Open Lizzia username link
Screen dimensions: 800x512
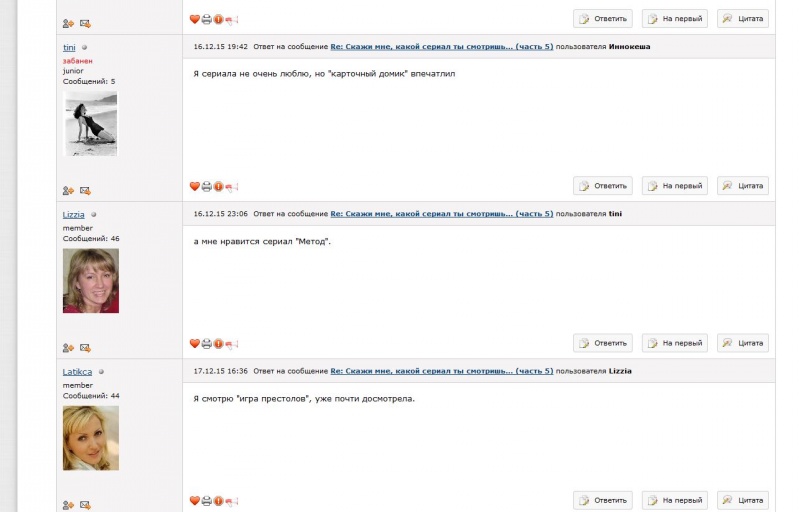(x=73, y=215)
